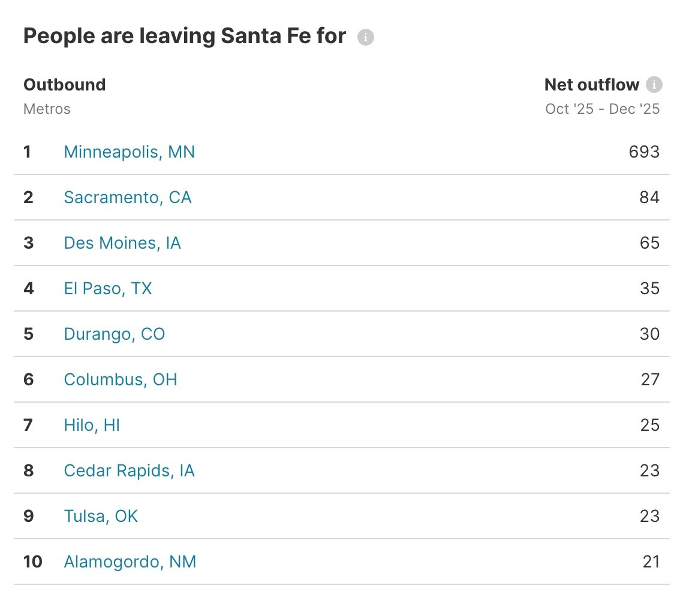Open the Des Moines, IA metro link
Image resolution: width=677 pixels, height=616 pixels.
tap(122, 243)
